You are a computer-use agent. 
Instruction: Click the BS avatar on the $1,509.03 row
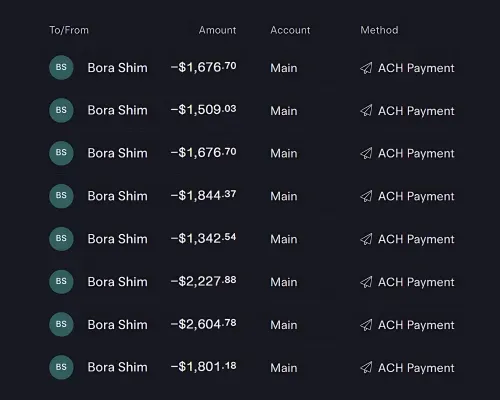point(61,110)
